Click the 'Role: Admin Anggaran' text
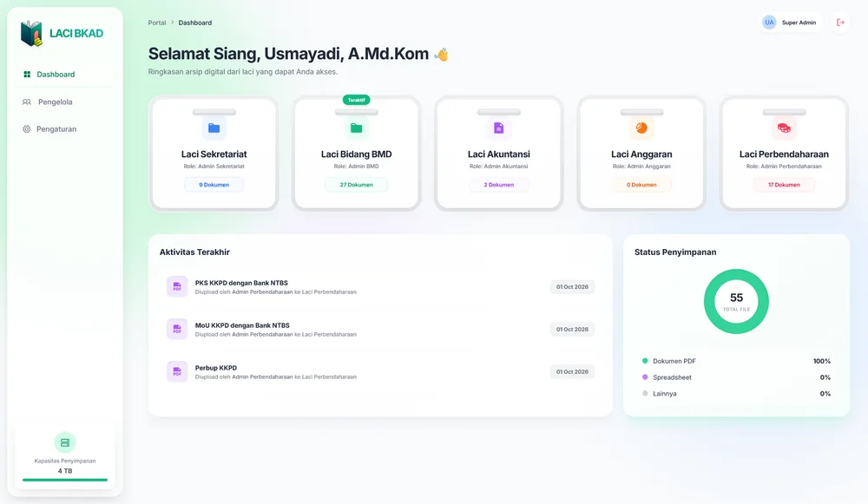 tap(641, 167)
